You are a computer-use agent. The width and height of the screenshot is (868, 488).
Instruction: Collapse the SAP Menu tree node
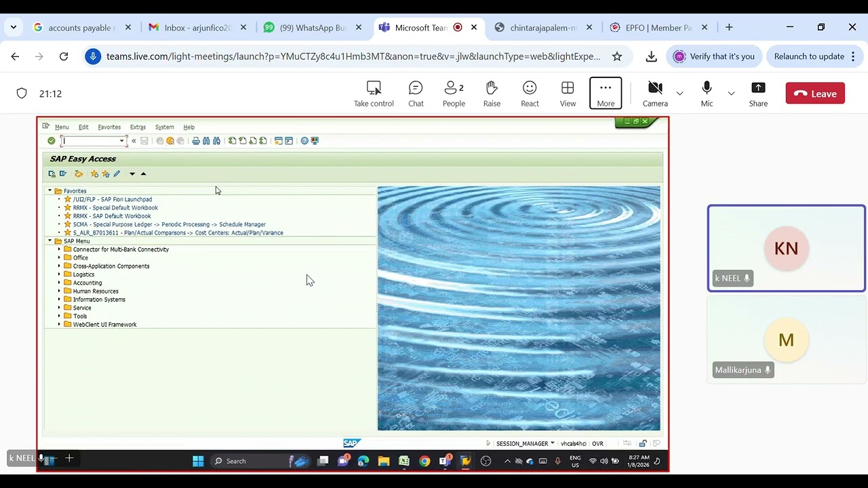[50, 241]
